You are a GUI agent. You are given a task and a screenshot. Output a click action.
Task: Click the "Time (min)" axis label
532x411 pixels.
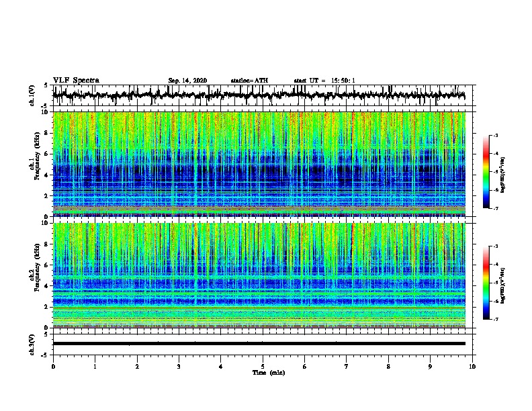click(x=269, y=373)
